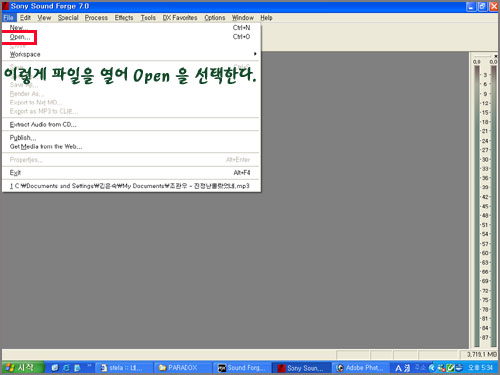Switch to the stela taskbar window
The width and height of the screenshot is (500, 375).
tap(123, 368)
